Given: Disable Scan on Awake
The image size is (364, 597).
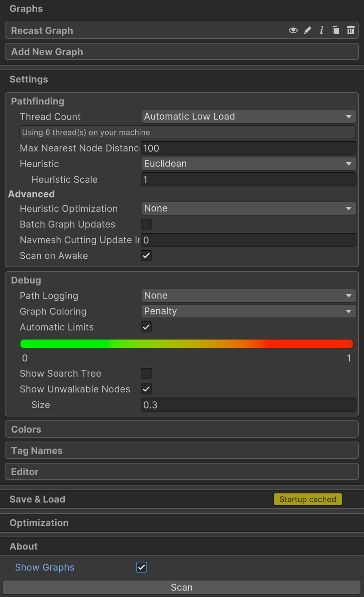Looking at the screenshot, I should tap(146, 256).
